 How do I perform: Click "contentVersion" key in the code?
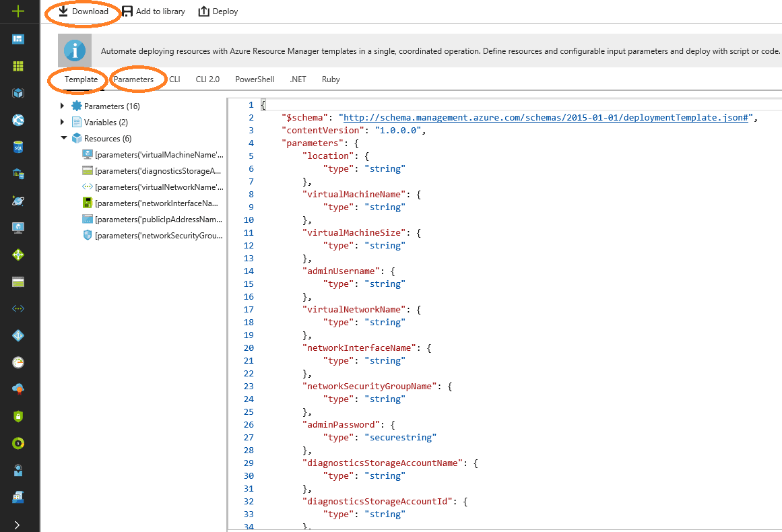pyautogui.click(x=323, y=130)
